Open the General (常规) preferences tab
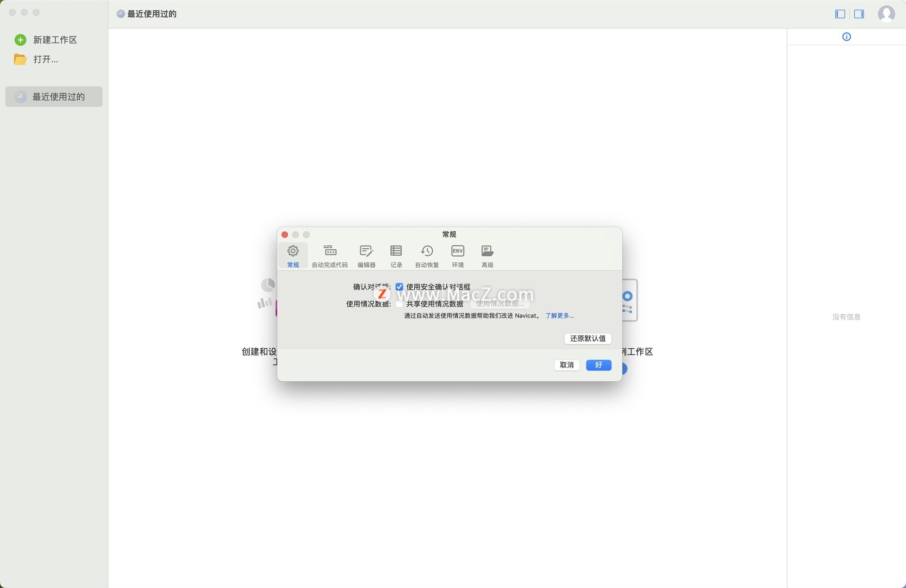Image resolution: width=906 pixels, height=588 pixels. click(293, 255)
